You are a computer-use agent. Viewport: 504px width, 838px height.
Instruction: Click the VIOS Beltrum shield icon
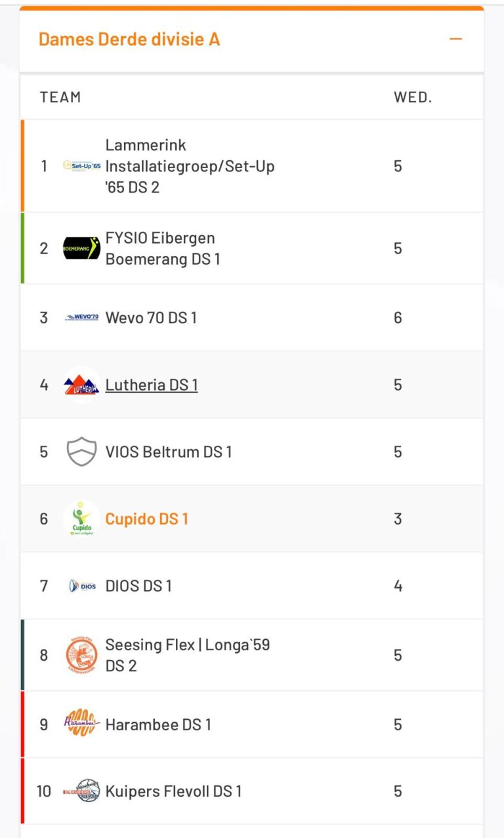click(x=82, y=452)
